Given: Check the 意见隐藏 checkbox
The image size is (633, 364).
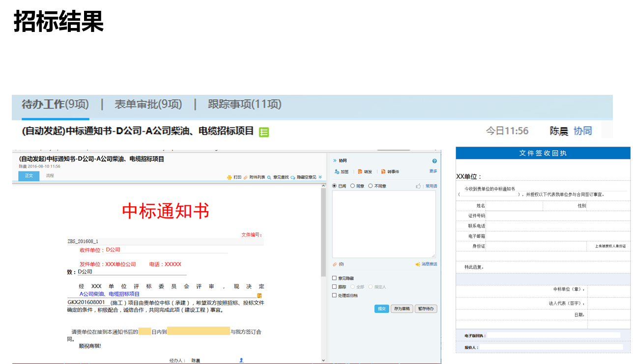Looking at the screenshot, I should 335,279.
